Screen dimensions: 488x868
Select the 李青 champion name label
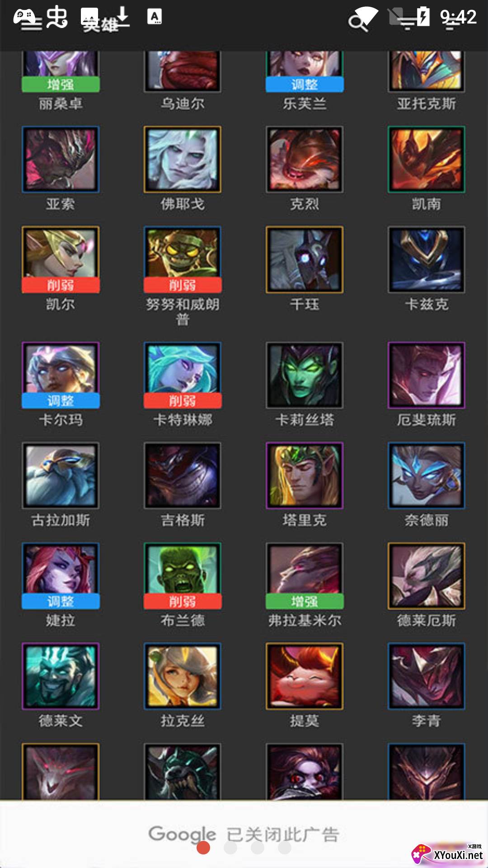pyautogui.click(x=427, y=721)
